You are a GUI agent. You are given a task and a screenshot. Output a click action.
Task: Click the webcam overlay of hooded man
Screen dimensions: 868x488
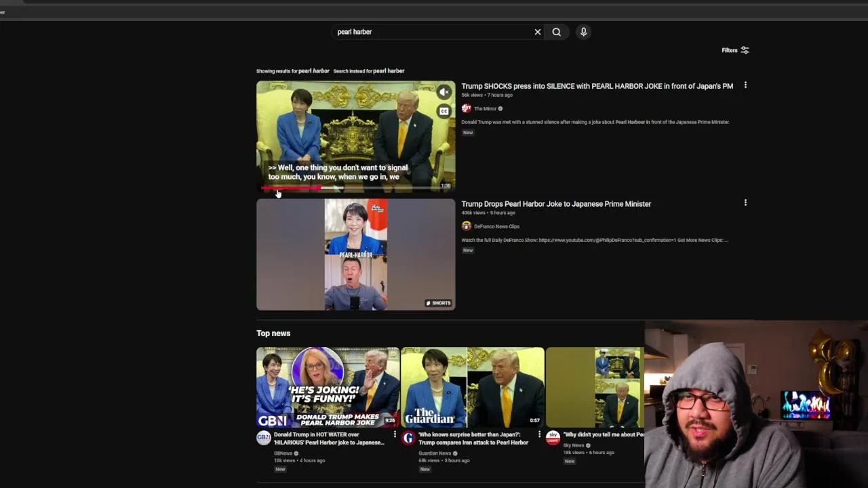[x=756, y=405]
